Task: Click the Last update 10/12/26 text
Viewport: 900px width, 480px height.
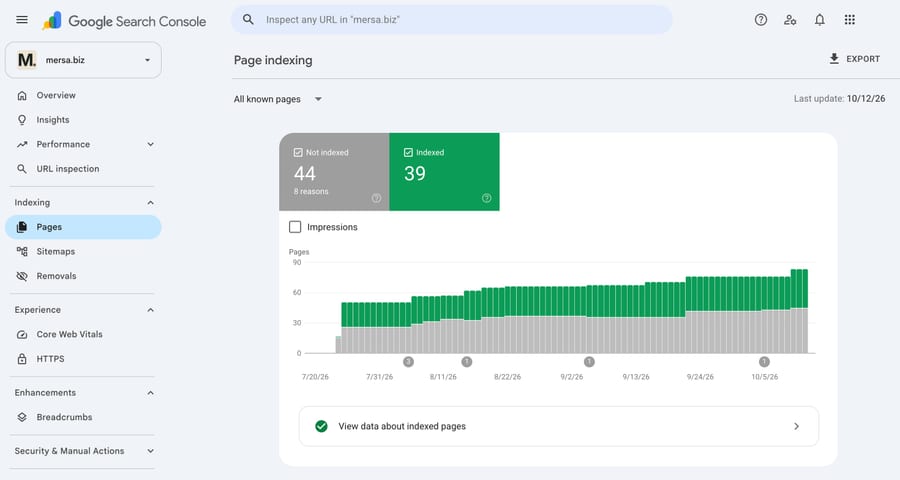Action: coord(839,99)
